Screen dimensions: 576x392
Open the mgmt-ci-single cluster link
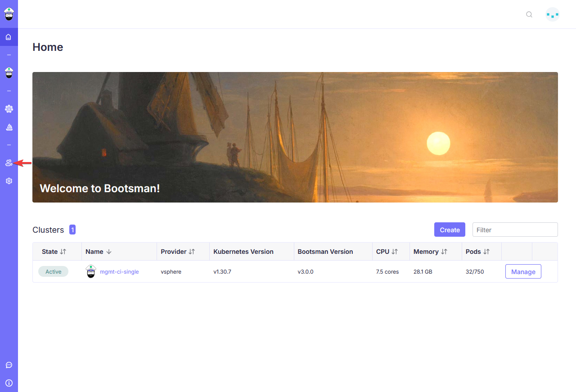tap(119, 272)
